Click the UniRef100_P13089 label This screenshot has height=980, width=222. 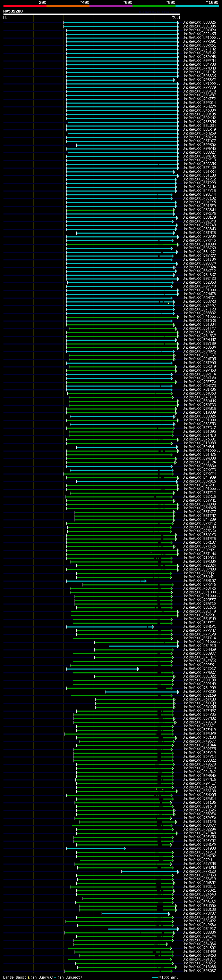199,443
